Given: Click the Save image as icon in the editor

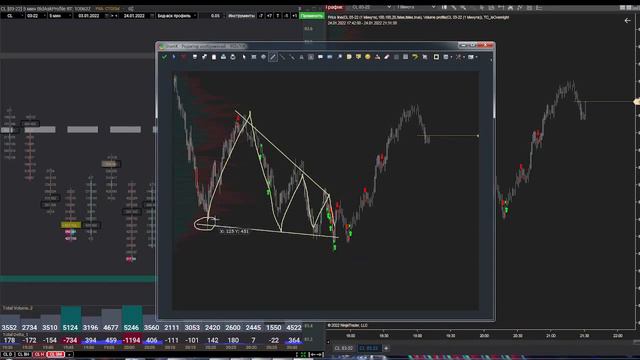Looking at the screenshot, I should pos(204,57).
